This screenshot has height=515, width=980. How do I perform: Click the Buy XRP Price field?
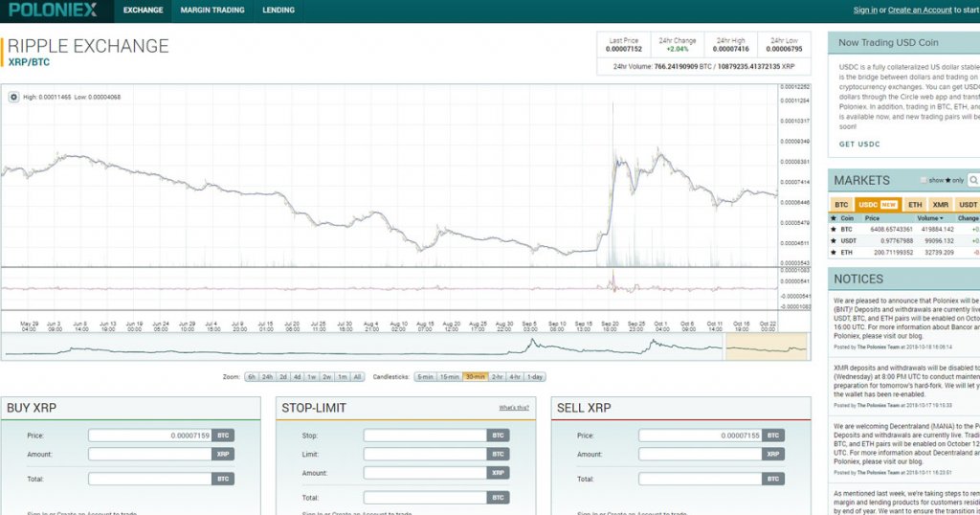150,435
